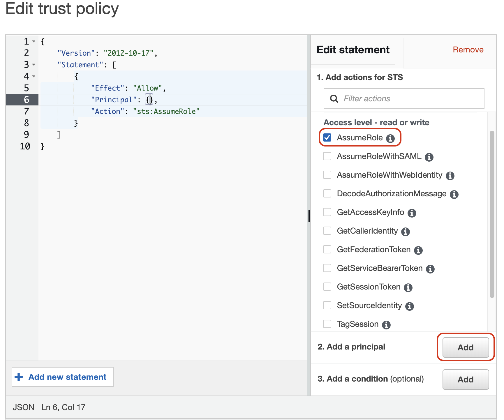Enable the TagSession checkbox

(x=327, y=324)
